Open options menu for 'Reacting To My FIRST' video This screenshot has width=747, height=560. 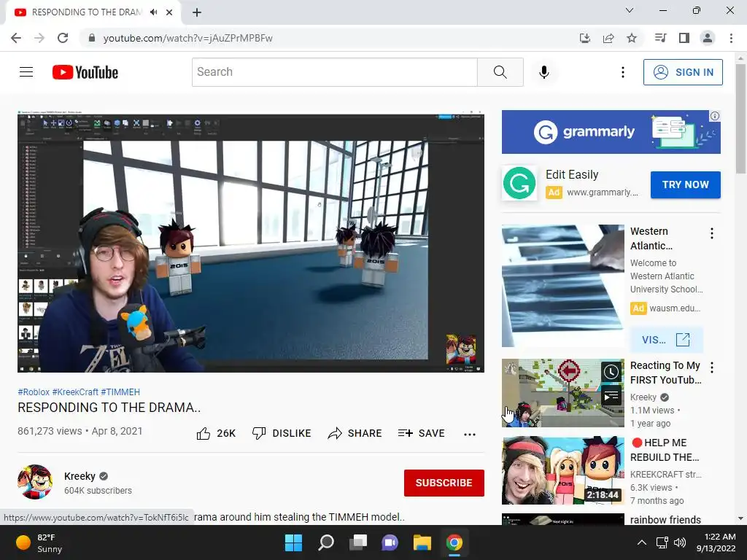coord(712,367)
